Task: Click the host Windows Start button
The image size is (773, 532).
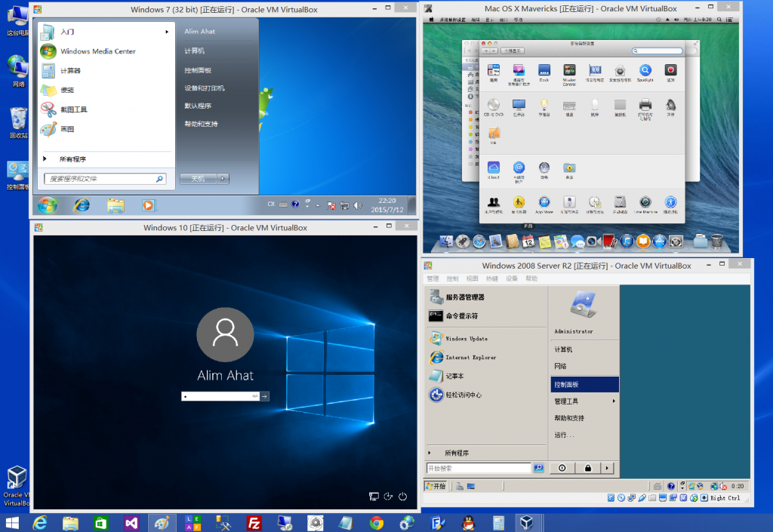Action: (x=12, y=523)
